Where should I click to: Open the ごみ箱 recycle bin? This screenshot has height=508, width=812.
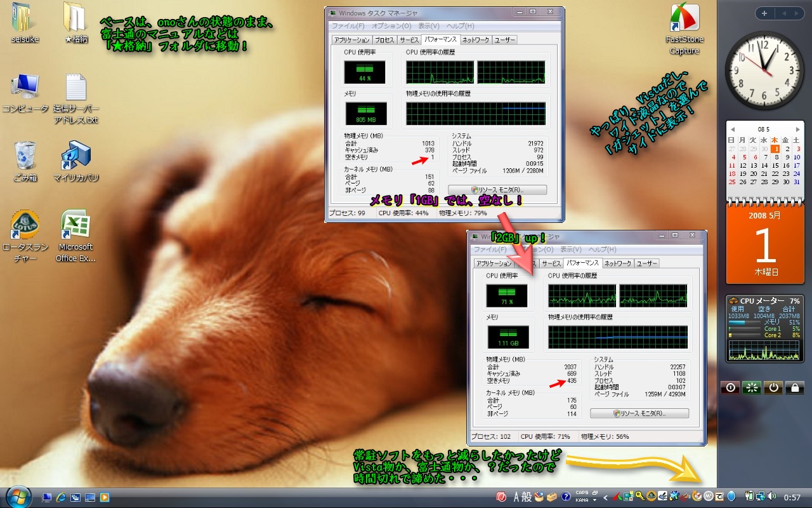[25, 157]
